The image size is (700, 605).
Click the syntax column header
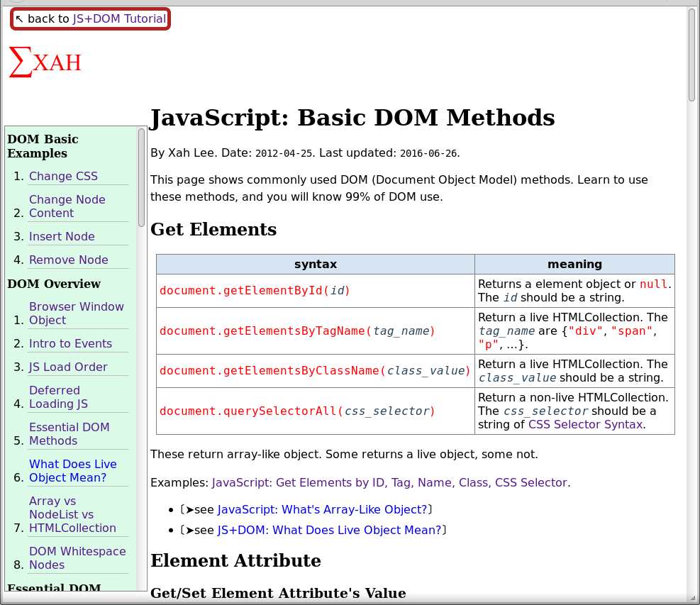[x=315, y=265]
